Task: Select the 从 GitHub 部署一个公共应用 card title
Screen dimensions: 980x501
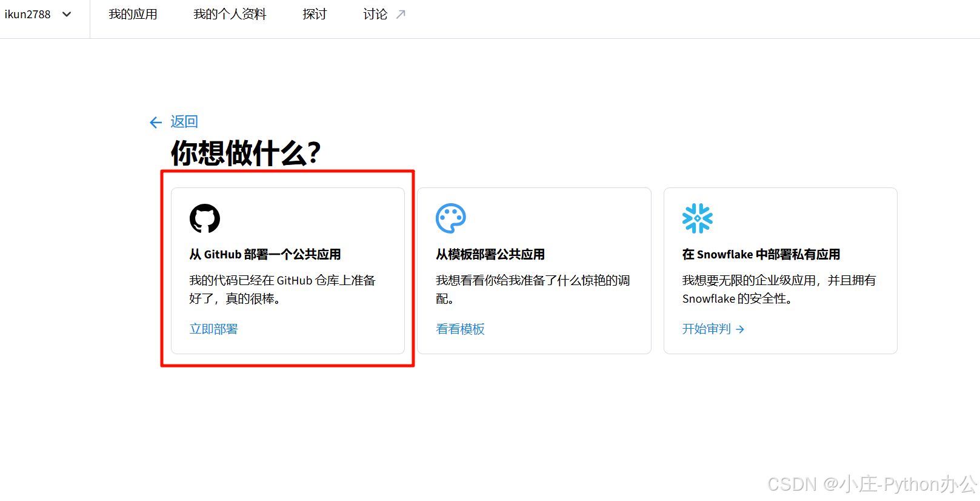Action: [x=265, y=254]
